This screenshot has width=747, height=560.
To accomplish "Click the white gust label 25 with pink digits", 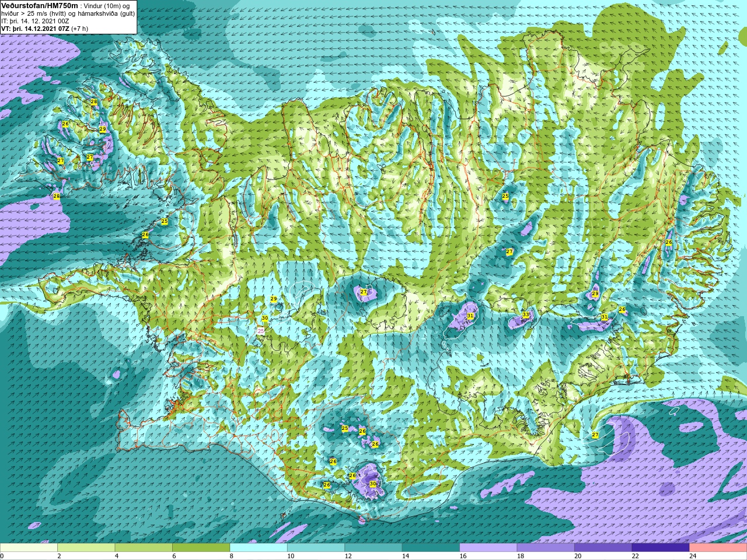I will (261, 330).
